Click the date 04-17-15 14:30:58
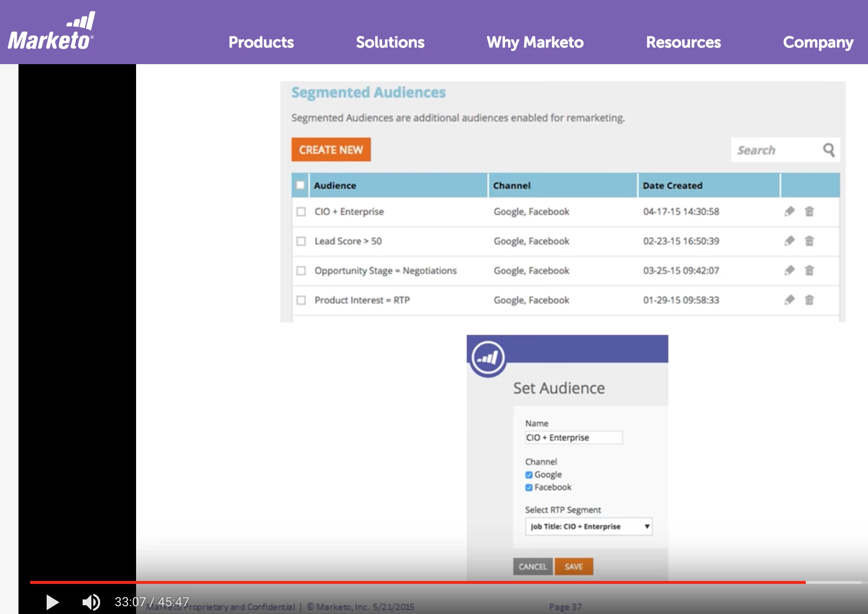 click(x=681, y=212)
